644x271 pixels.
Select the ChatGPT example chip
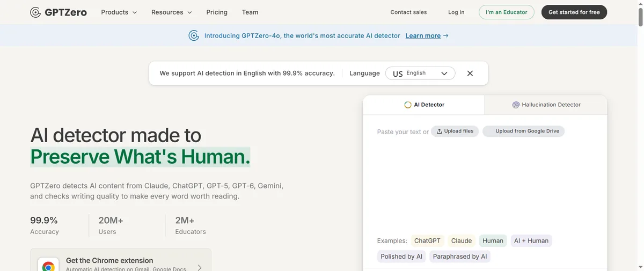tap(427, 241)
